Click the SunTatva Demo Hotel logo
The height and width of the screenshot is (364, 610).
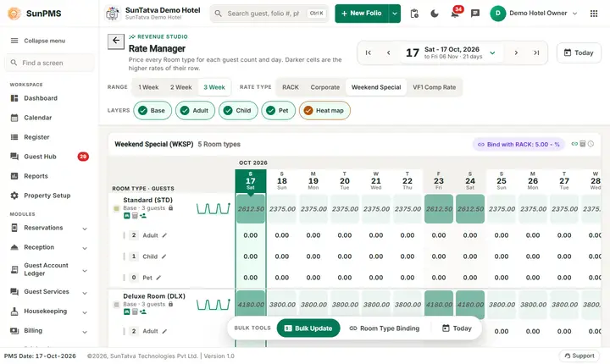(x=113, y=14)
